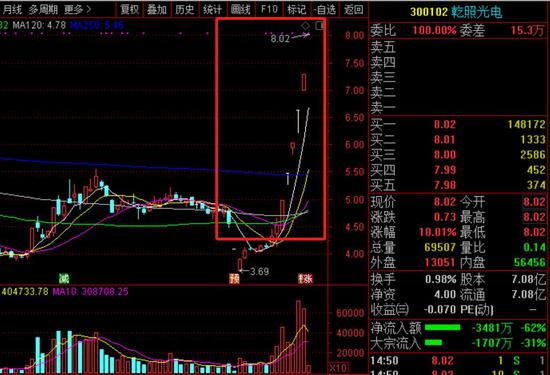Click the 总量 69507 value

(440, 247)
